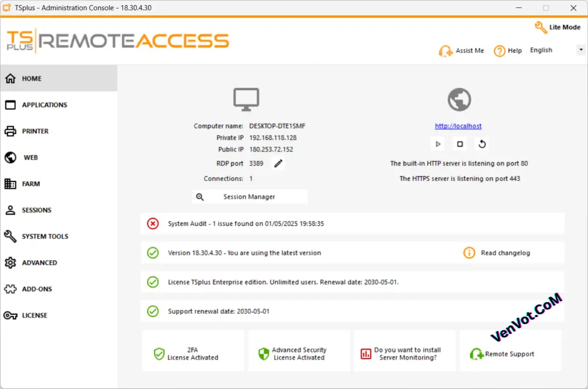Start the web server with play icon
This screenshot has width=588, height=389.
438,144
